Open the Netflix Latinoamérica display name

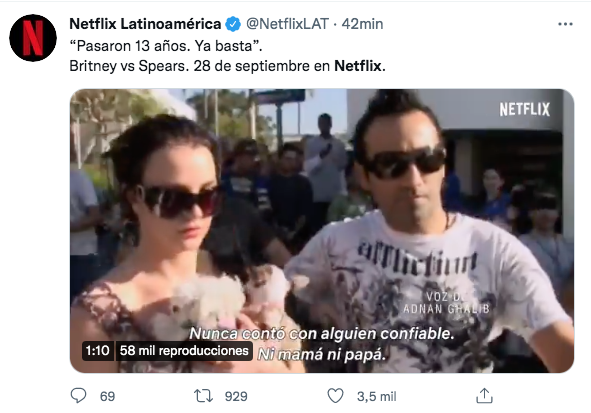pos(145,24)
